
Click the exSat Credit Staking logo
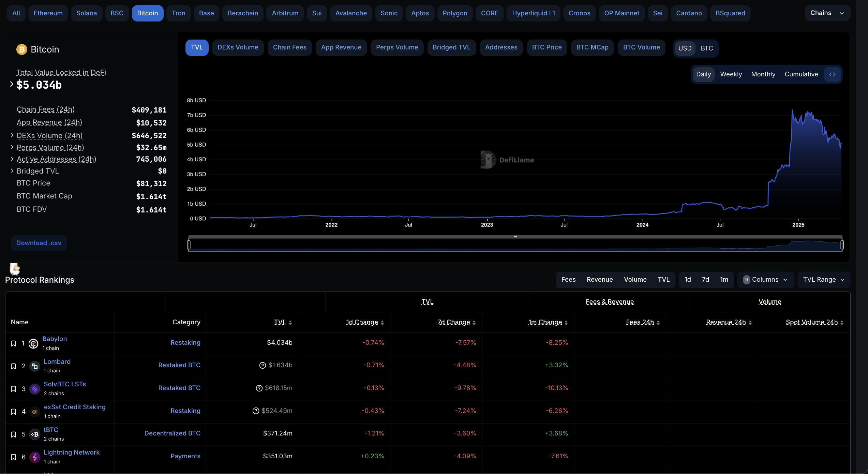[35, 412]
